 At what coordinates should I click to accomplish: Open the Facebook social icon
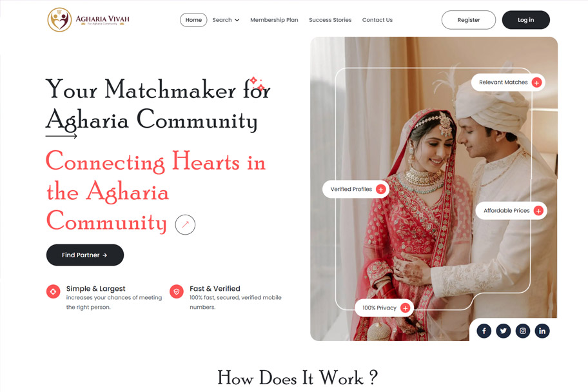(x=484, y=331)
